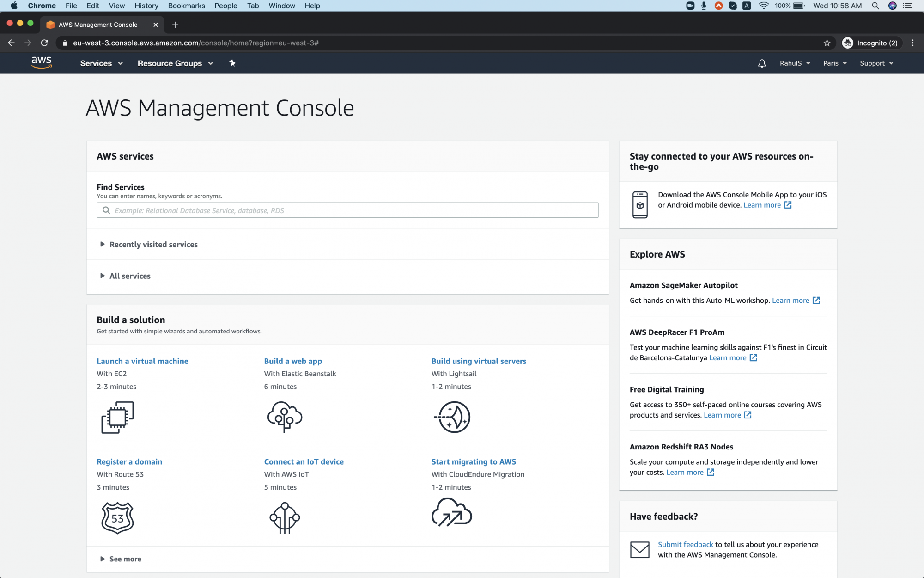Open the notifications bell icon
The image size is (924, 578).
762,63
